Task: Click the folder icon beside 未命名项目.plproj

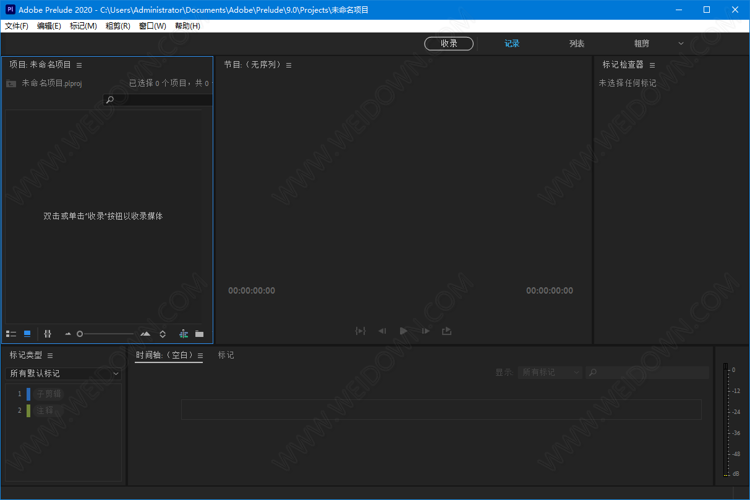Action: coord(11,84)
